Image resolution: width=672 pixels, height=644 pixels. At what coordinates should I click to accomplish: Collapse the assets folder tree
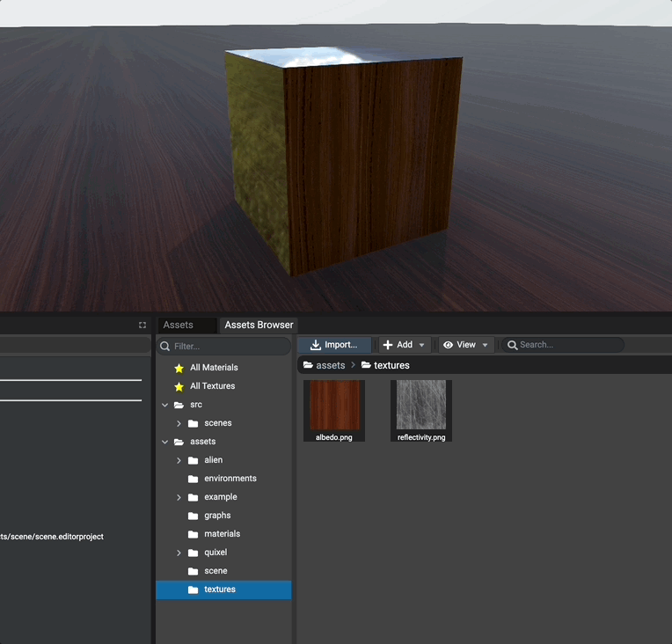click(165, 442)
